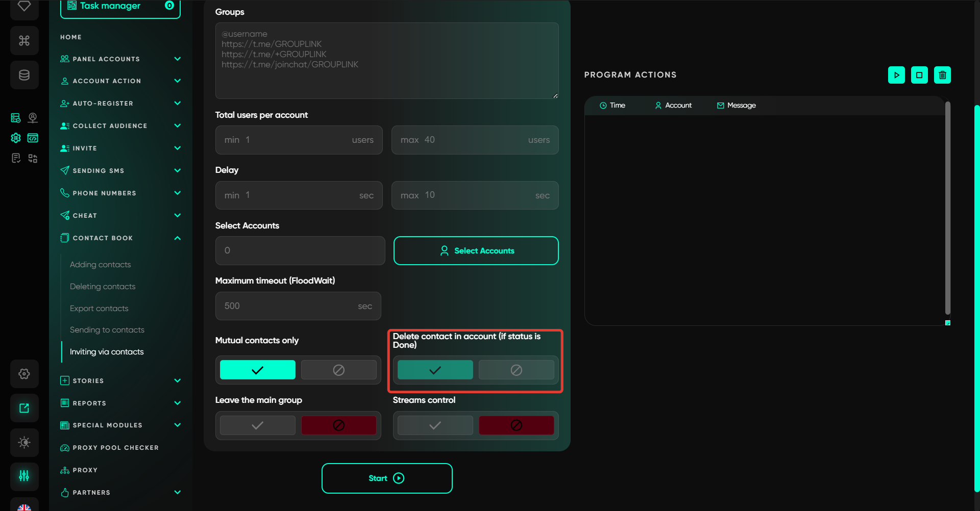Enable Mutual contacts only with checkmark

[x=257, y=370]
